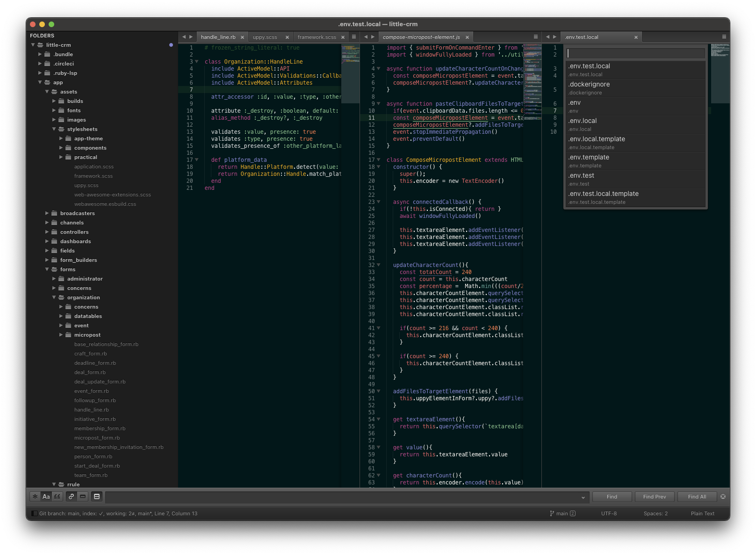756x555 pixels.
Task: Expand the broadcasters folder
Action: tap(47, 213)
